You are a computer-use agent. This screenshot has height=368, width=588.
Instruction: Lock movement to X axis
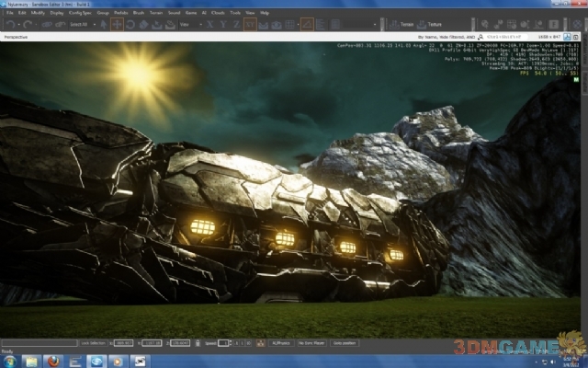point(210,25)
